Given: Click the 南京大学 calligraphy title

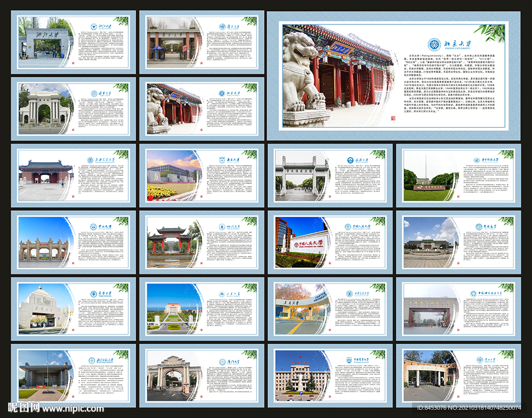Looking at the screenshot, I should (233, 159).
